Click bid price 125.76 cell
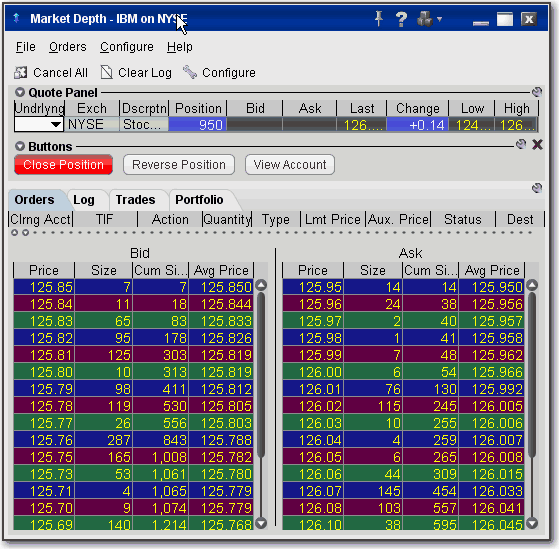The image size is (559, 549). (x=44, y=440)
